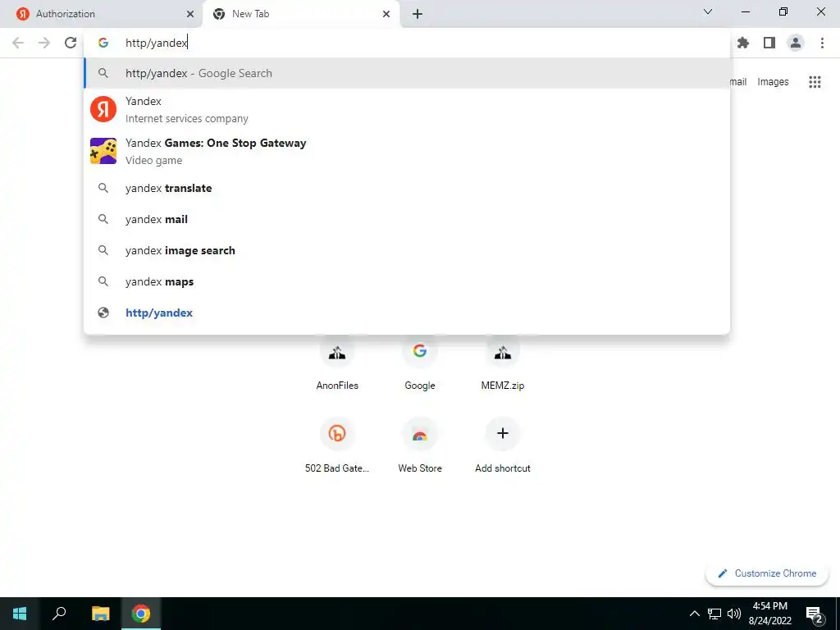The width and height of the screenshot is (840, 630).
Task: Toggle the browser side panel icon
Action: [x=769, y=43]
